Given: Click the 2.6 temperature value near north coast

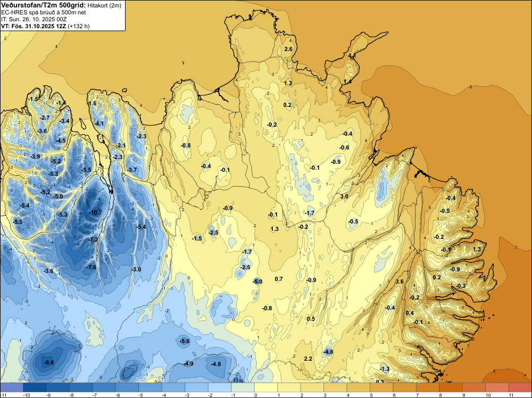Looking at the screenshot, I should [x=288, y=49].
